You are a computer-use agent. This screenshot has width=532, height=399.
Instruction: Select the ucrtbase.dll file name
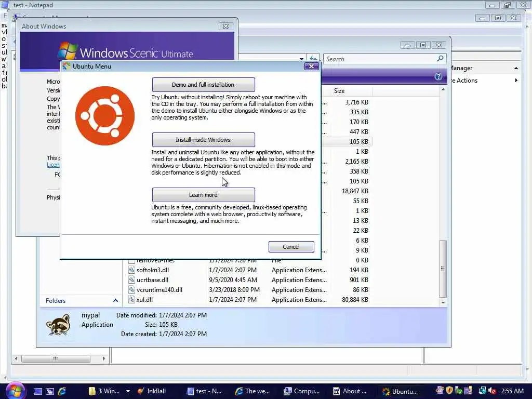coord(152,280)
